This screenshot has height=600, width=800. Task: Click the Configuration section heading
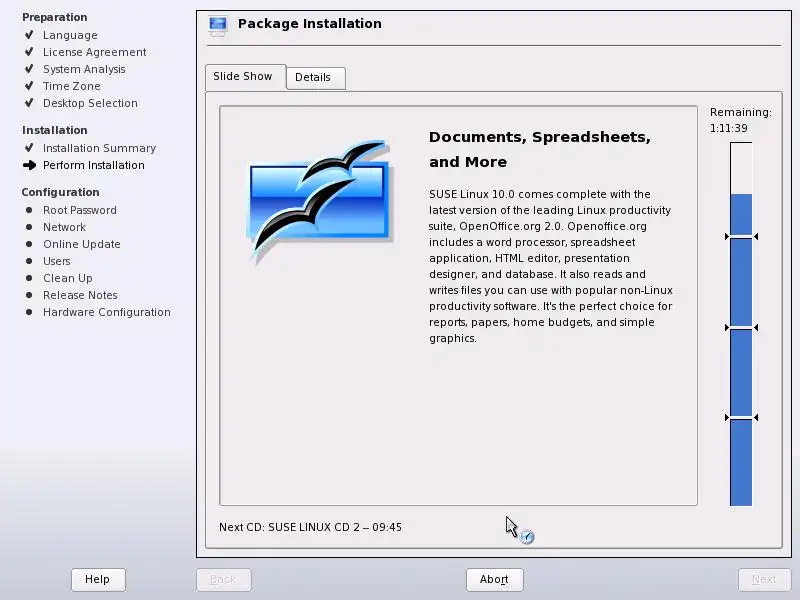[60, 192]
